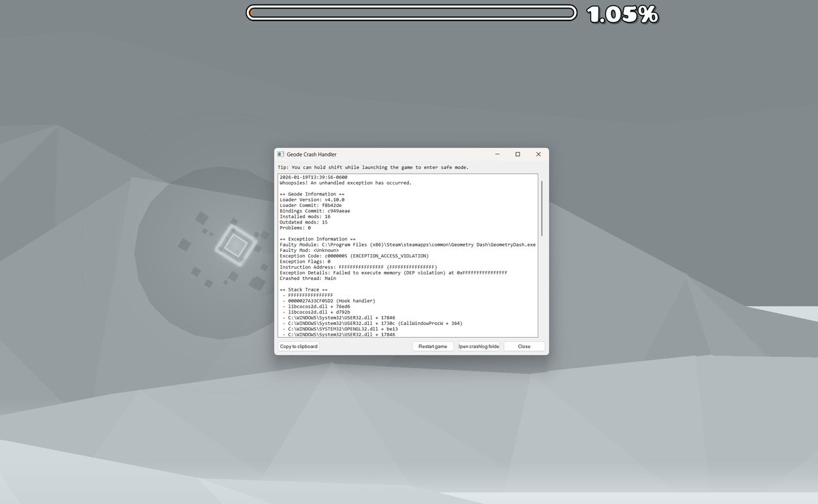Click the '== Stack Trace ==' heading

pyautogui.click(x=305, y=289)
